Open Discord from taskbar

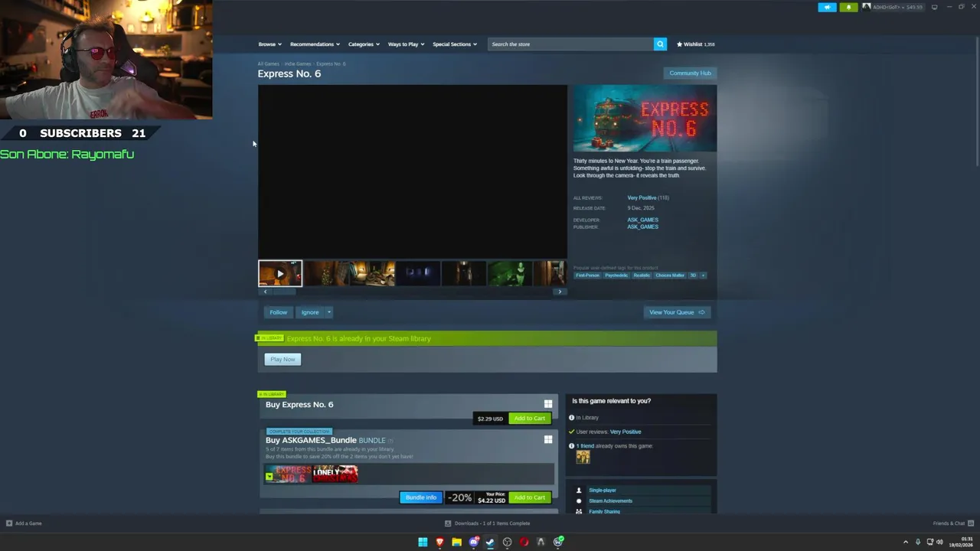[473, 542]
